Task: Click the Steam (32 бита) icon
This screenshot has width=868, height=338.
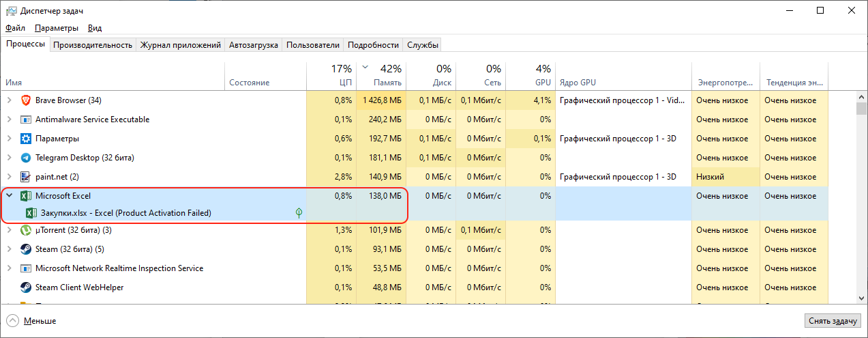Action: 26,249
